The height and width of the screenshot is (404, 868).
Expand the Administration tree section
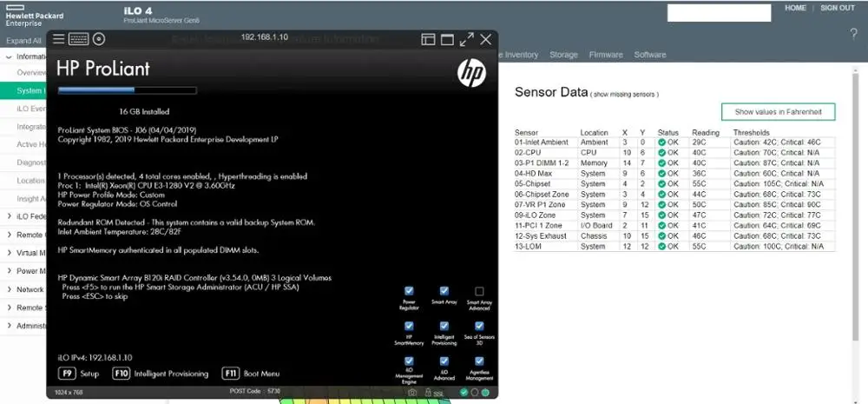click(9, 326)
